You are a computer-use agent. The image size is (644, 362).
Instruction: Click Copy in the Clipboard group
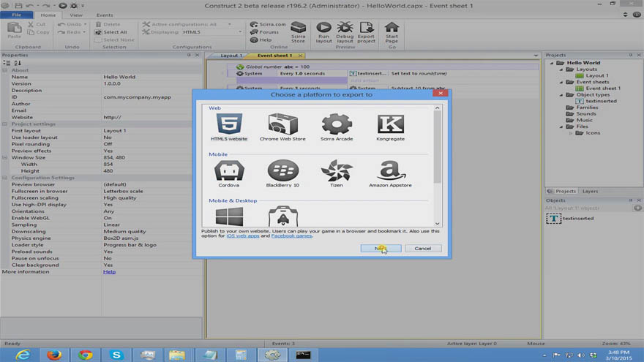pos(39,32)
